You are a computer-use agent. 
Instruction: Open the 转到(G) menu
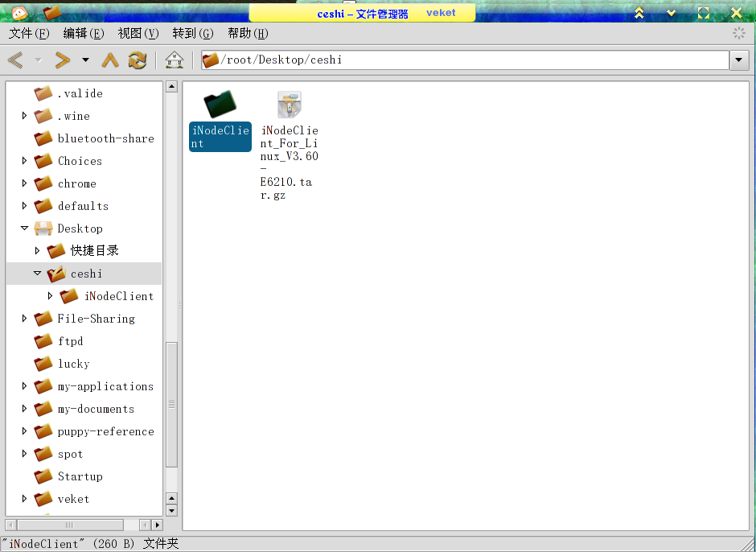pos(193,33)
